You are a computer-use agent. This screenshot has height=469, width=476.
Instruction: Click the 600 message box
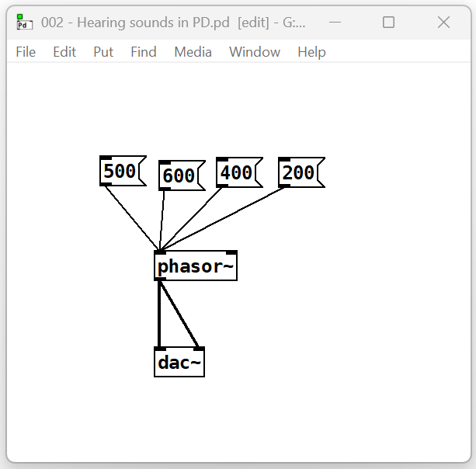pyautogui.click(x=179, y=176)
